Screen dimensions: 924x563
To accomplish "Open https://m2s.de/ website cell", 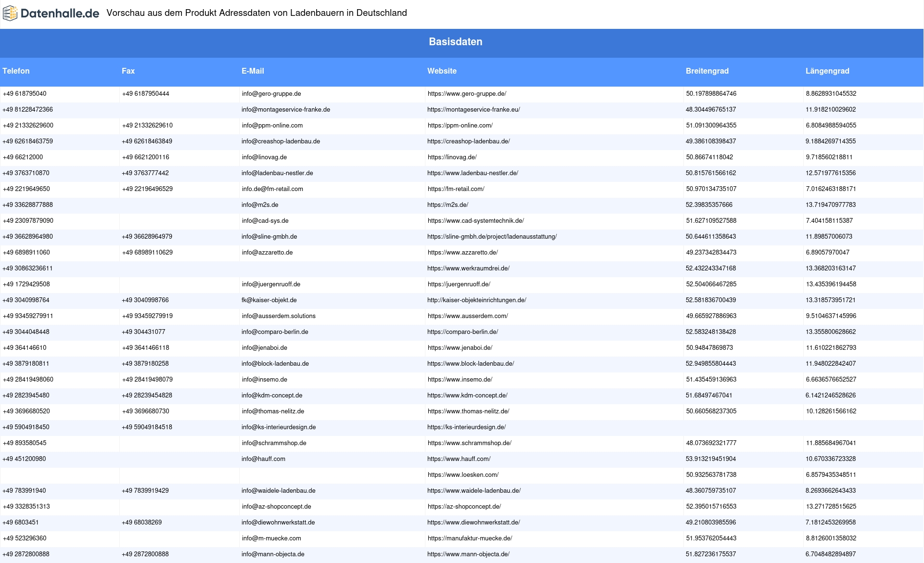I will click(x=448, y=205).
